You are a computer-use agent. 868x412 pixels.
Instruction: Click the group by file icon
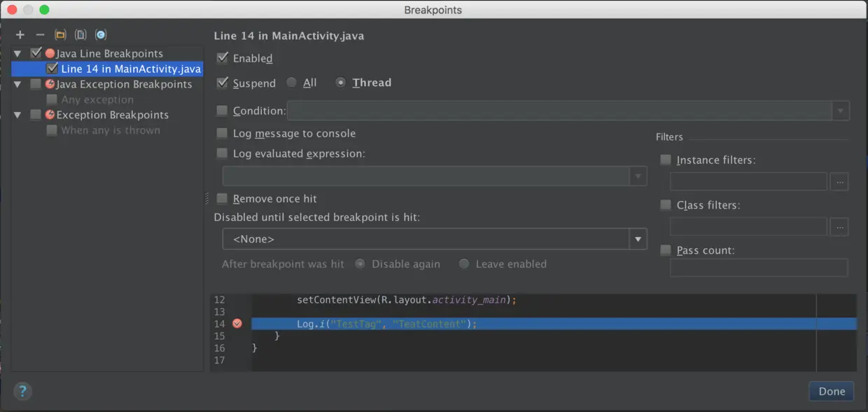click(x=80, y=34)
